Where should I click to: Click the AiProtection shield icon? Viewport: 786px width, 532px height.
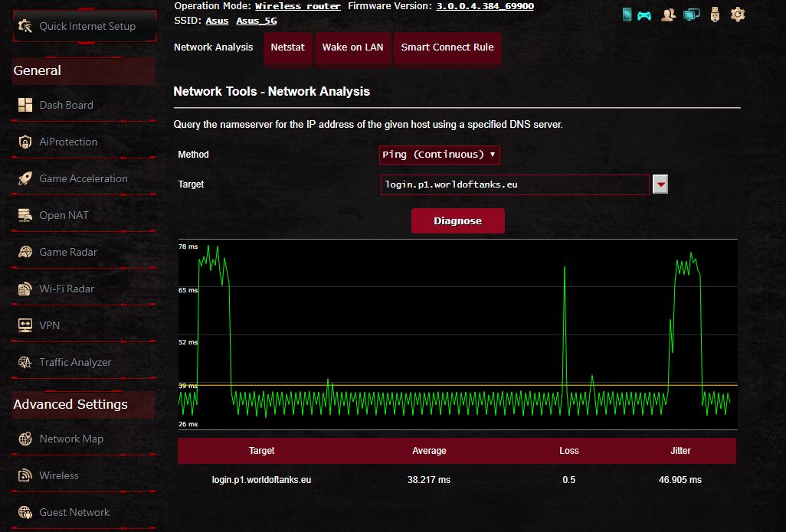tap(25, 142)
